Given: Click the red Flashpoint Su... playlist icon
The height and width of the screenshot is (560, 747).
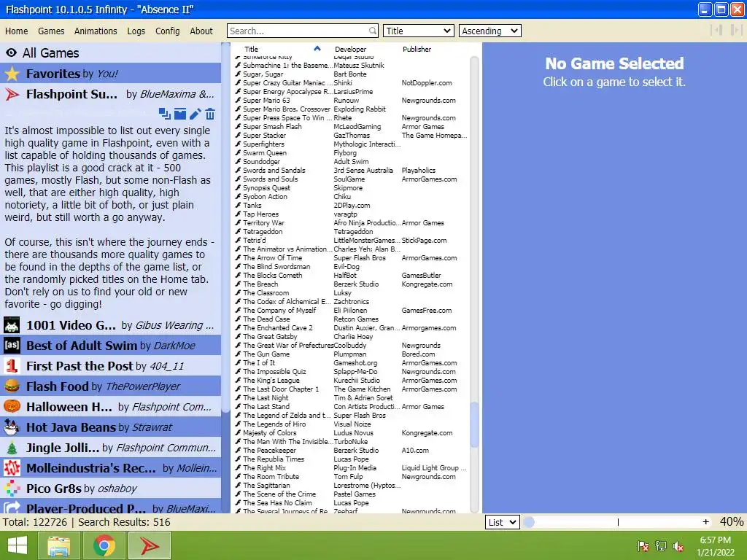Looking at the screenshot, I should tap(12, 94).
